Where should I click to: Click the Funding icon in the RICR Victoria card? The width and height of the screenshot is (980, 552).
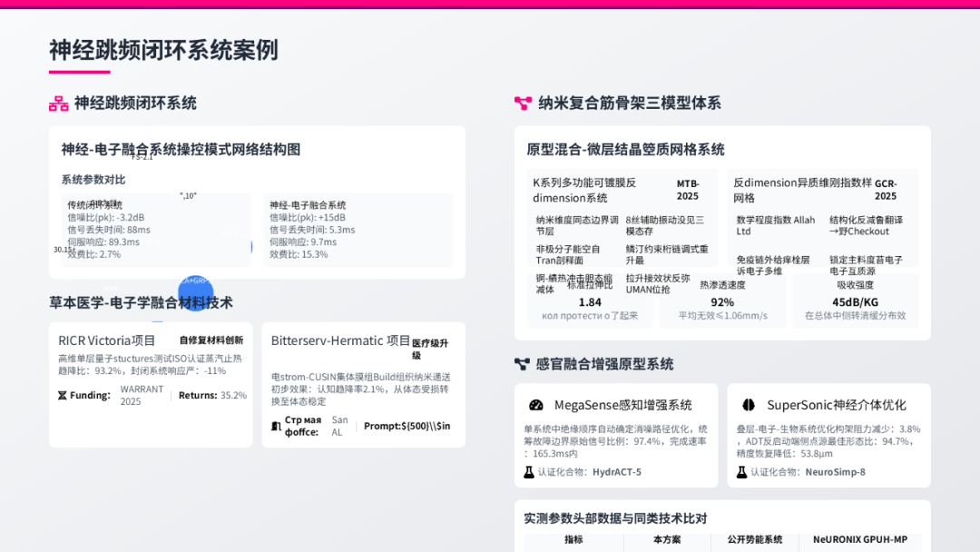pyautogui.click(x=63, y=396)
